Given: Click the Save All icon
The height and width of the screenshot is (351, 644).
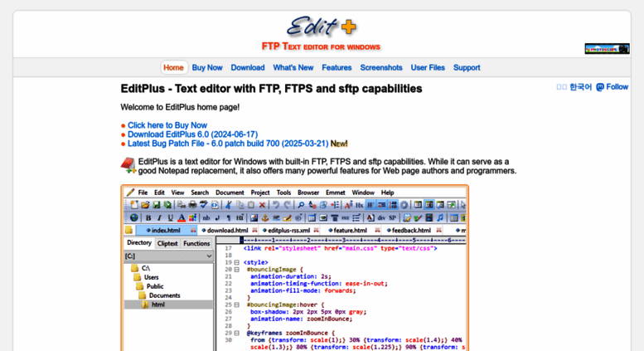Looking at the screenshot, I should pyautogui.click(x=167, y=205).
